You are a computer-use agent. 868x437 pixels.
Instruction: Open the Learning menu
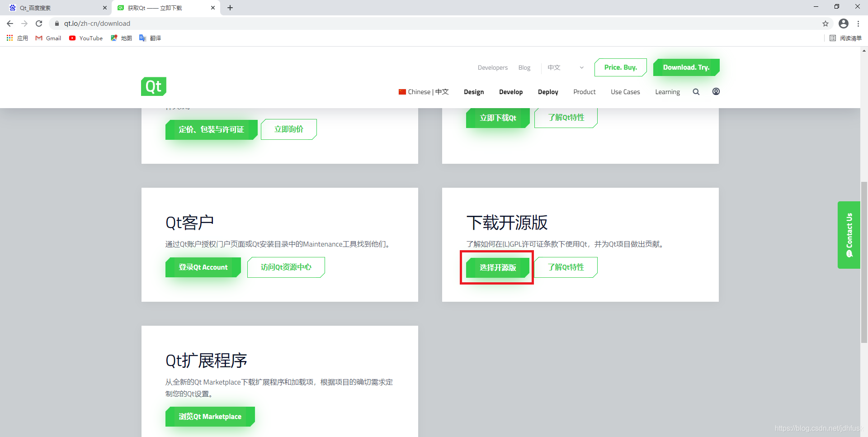click(667, 92)
